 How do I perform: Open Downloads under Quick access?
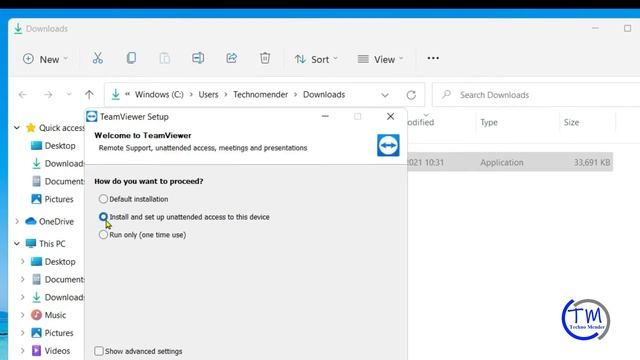(x=58, y=164)
